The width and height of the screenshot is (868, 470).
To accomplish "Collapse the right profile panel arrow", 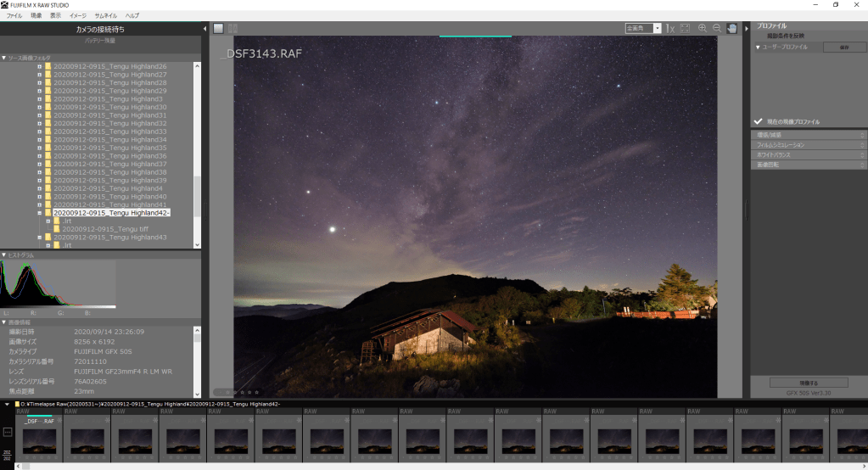I will (746, 29).
